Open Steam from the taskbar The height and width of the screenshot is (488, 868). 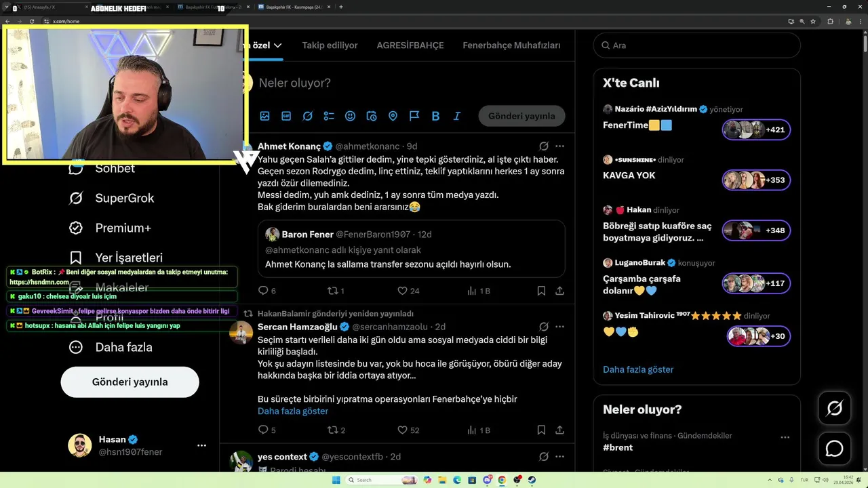[532, 480]
